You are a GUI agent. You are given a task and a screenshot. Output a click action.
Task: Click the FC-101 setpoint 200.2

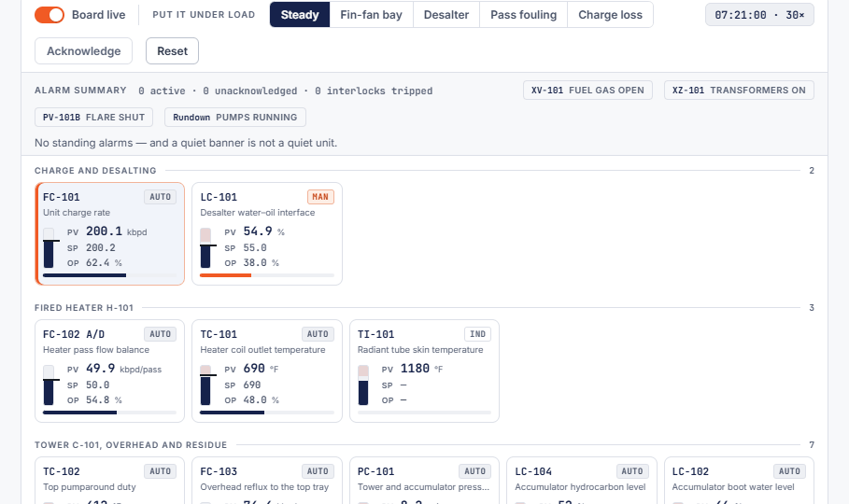click(101, 248)
